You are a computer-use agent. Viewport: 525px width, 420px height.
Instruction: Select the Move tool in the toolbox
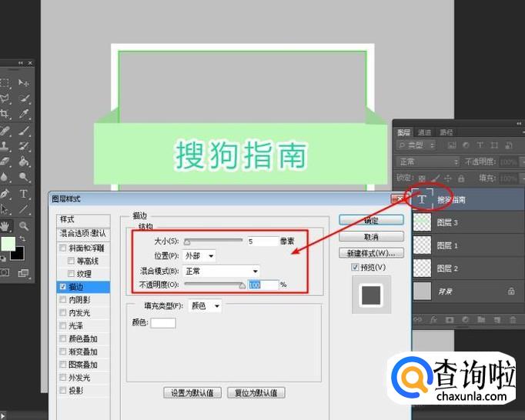23,82
